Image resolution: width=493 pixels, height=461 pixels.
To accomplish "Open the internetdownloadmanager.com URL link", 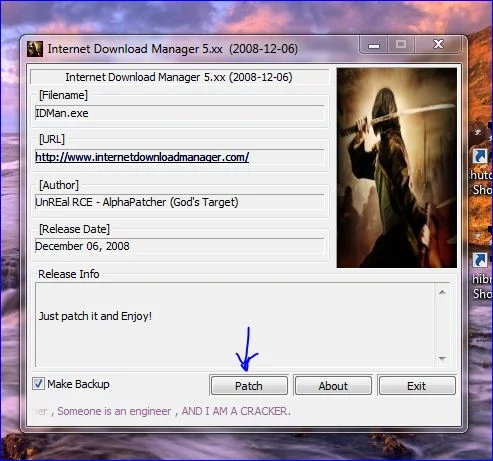I will [x=142, y=157].
